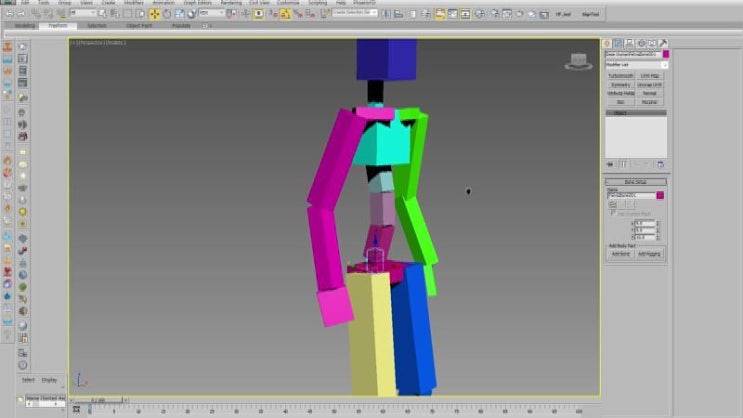This screenshot has height=418, width=743.
Task: Switch to the Object Paint ribbon tab
Action: (x=139, y=26)
